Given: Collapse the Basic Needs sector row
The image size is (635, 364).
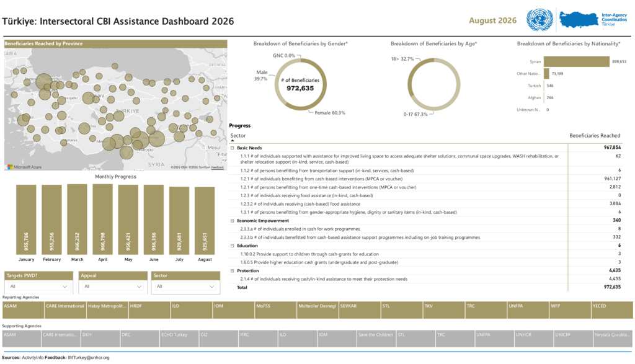Looking at the screenshot, I should tap(233, 148).
